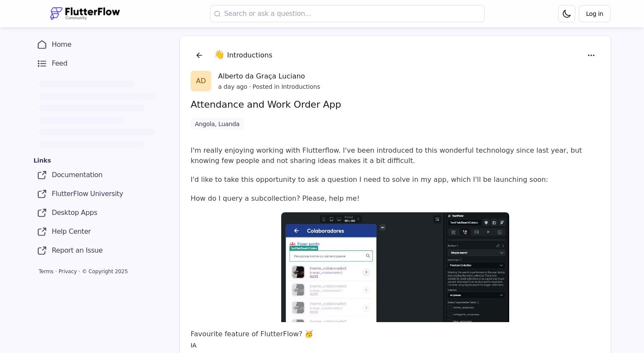Open the Simple search action dropdown
This screenshot has width=644, height=353.
pyautogui.click(x=476, y=253)
